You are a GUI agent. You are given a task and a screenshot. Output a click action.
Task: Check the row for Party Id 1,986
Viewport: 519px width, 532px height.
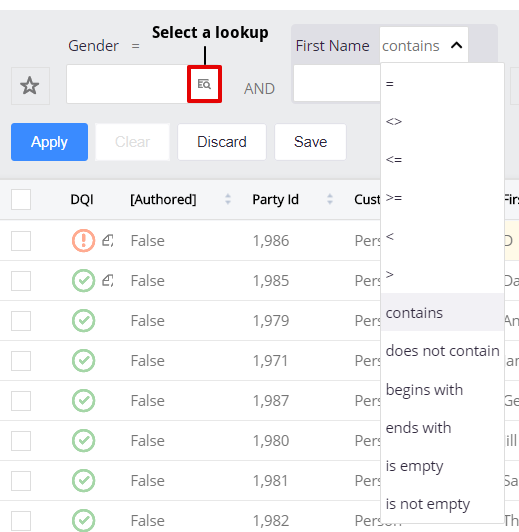click(x=21, y=241)
